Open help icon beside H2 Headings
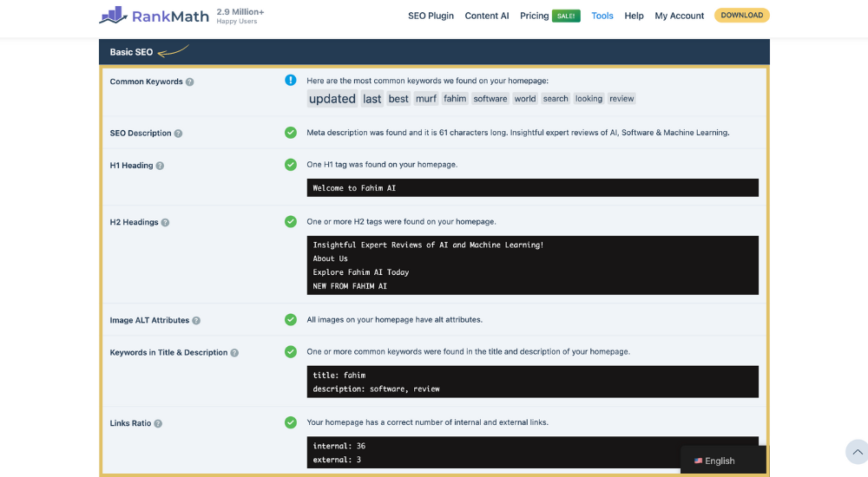This screenshot has height=477, width=868. [165, 222]
